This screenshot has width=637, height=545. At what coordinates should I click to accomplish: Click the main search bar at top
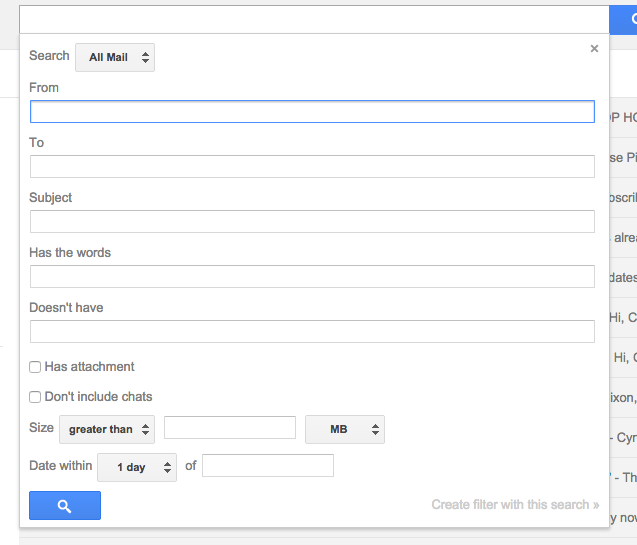pos(314,20)
